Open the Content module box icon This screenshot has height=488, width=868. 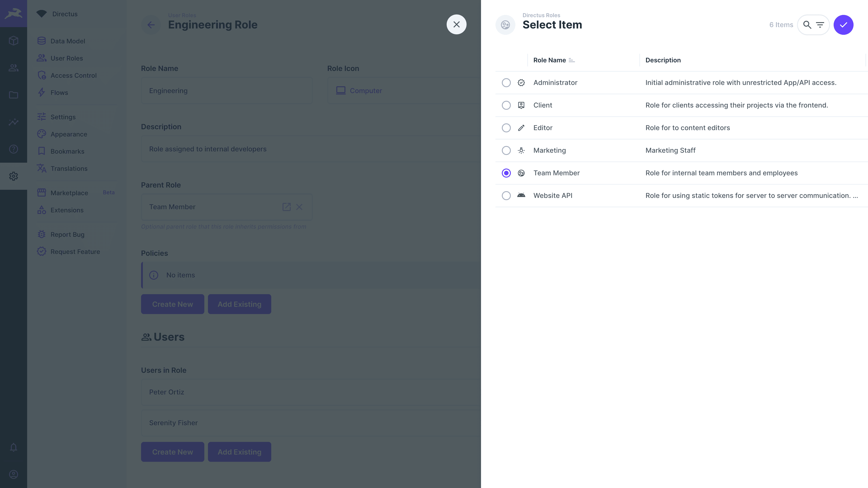coord(14,41)
